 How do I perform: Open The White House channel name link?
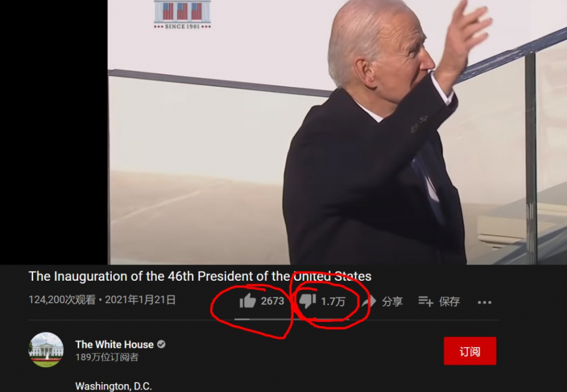click(x=115, y=344)
